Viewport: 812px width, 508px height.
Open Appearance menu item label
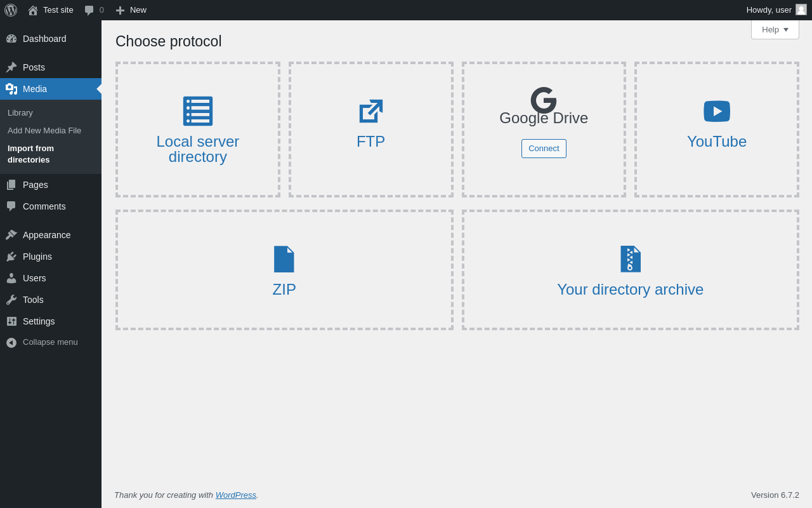(x=47, y=235)
